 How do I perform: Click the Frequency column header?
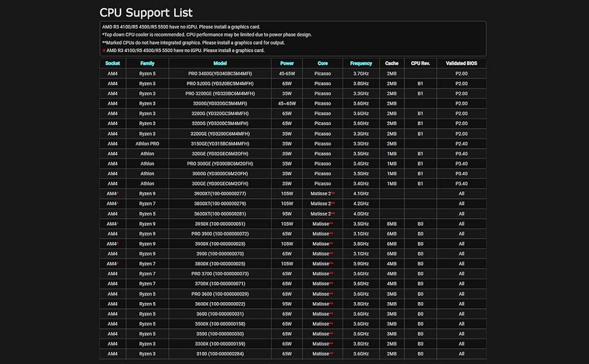coord(361,63)
